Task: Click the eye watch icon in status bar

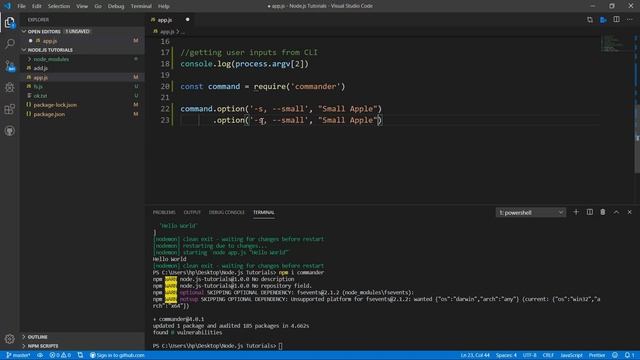Action: point(40,355)
